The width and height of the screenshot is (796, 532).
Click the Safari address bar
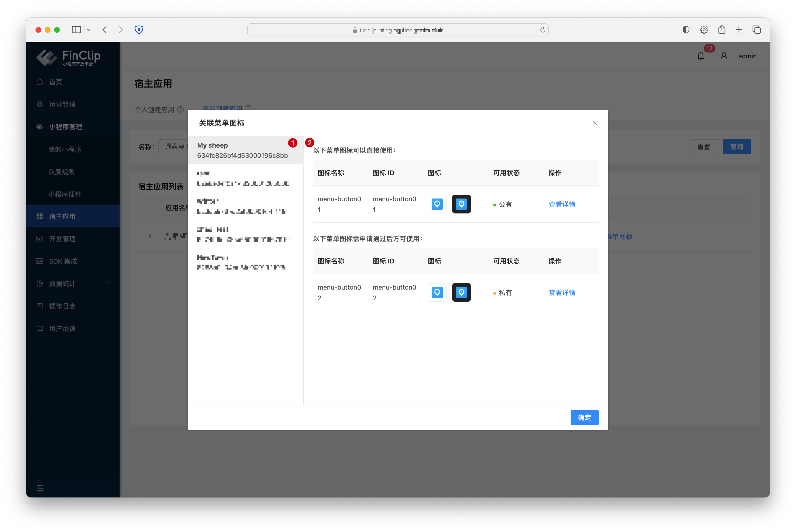397,30
